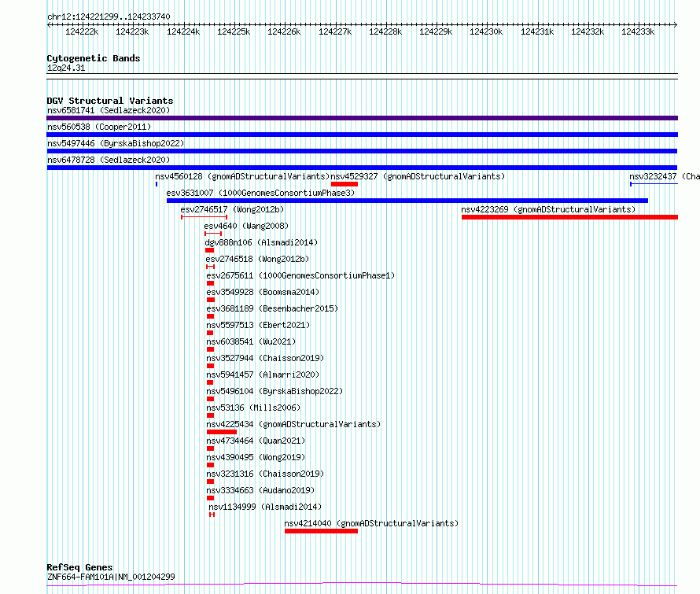The image size is (700, 594).
Task: Click the red nsv4225434 variant bar
Action: click(222, 432)
